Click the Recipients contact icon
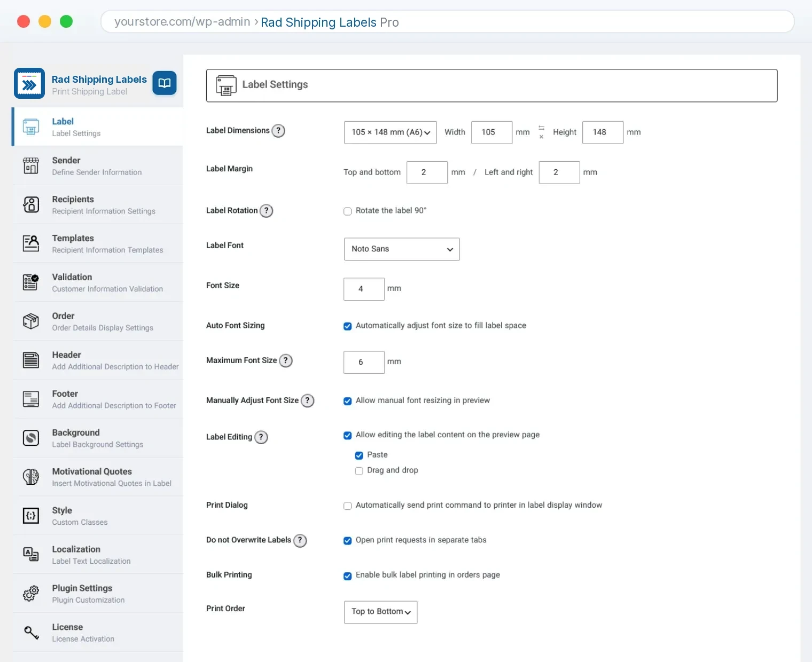Viewport: 812px width, 662px height. point(31,204)
